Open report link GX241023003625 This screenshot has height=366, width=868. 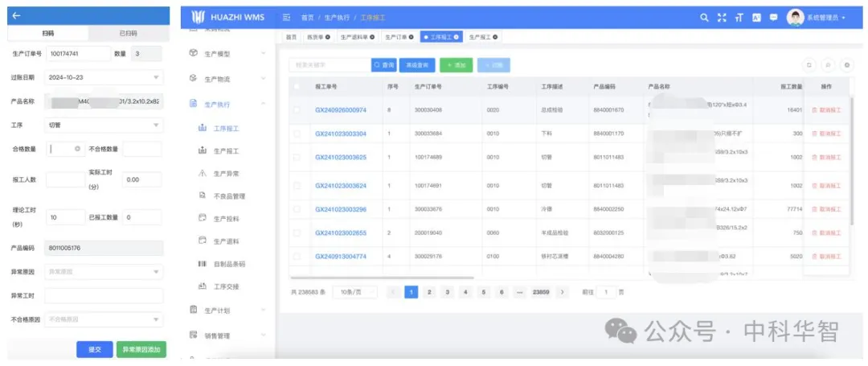tap(340, 157)
